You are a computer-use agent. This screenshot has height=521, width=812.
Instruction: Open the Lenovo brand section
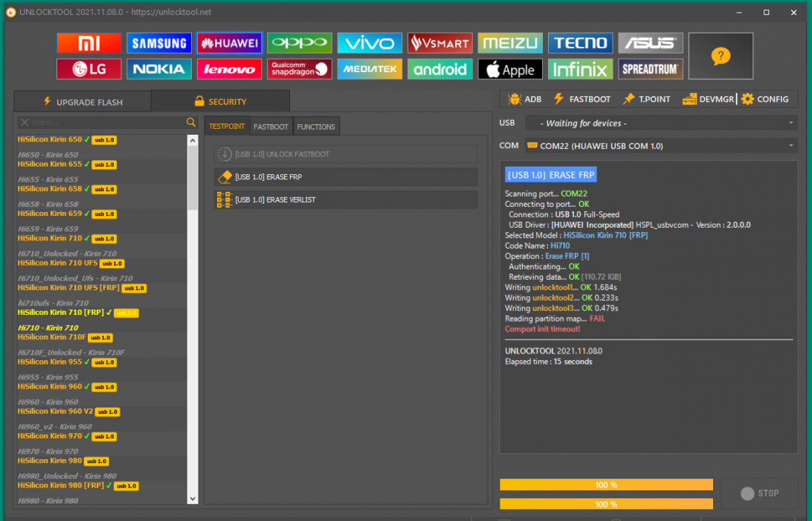point(230,69)
